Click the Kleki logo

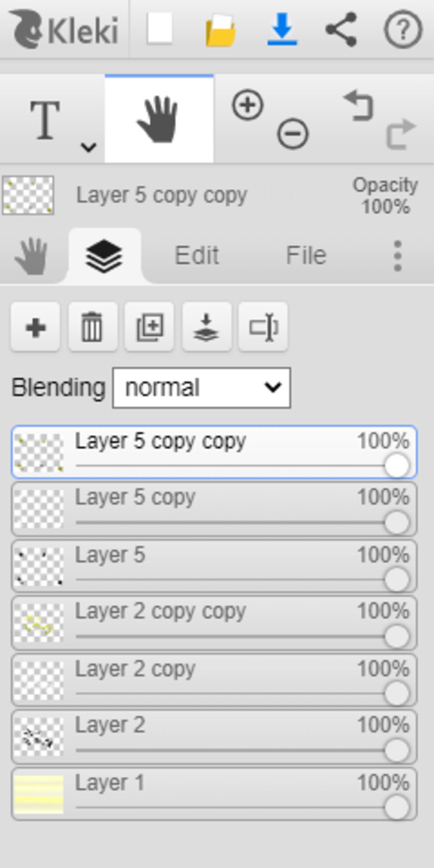[64, 30]
